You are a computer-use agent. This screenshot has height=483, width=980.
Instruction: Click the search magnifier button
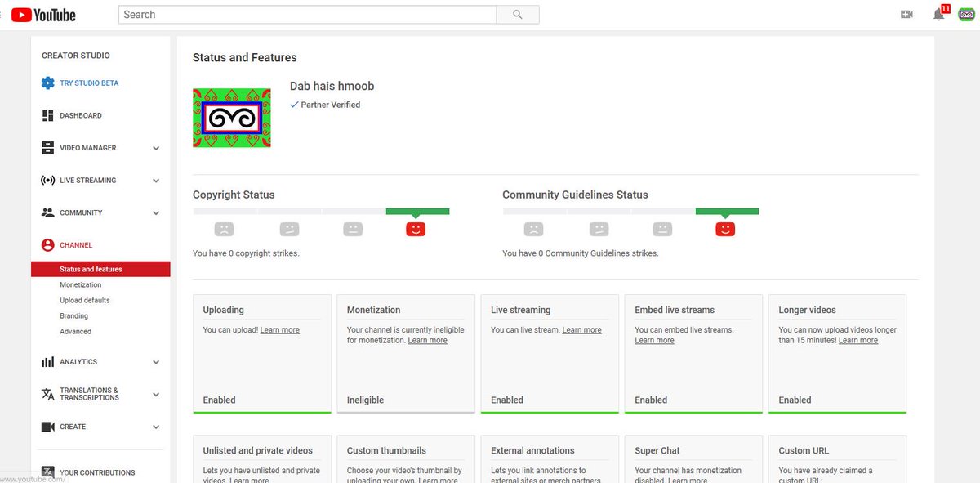[x=518, y=15]
